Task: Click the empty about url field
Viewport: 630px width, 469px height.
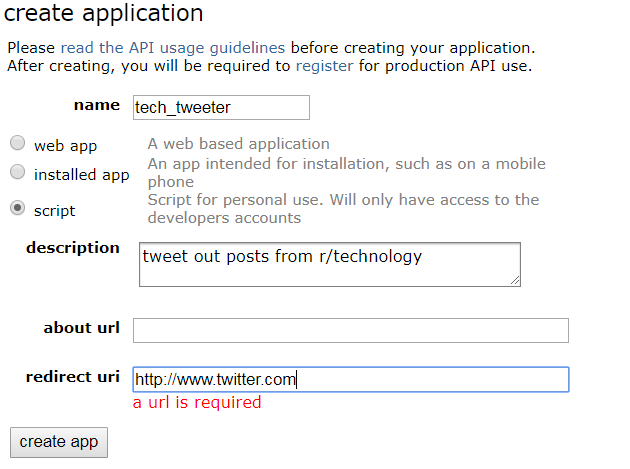Action: click(x=350, y=331)
